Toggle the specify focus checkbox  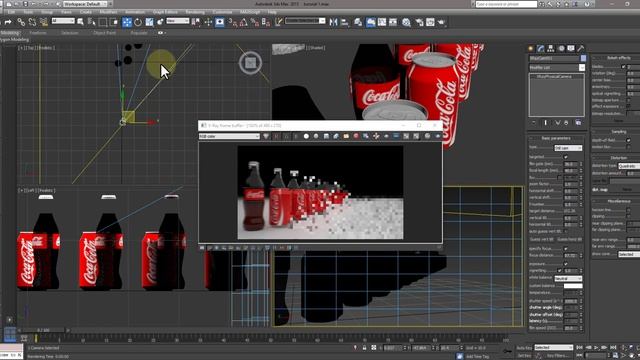click(566, 248)
